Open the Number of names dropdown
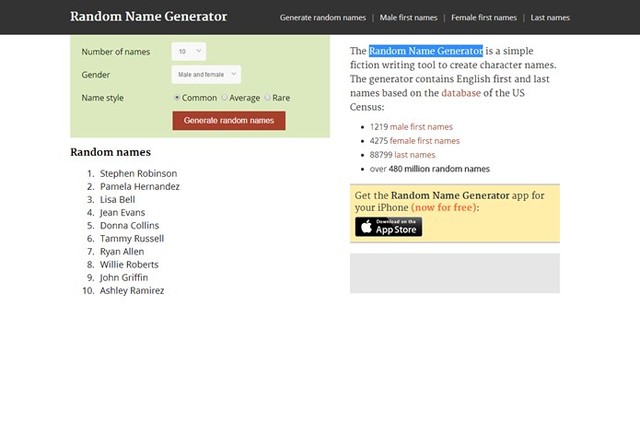The width and height of the screenshot is (640, 424). click(x=189, y=51)
